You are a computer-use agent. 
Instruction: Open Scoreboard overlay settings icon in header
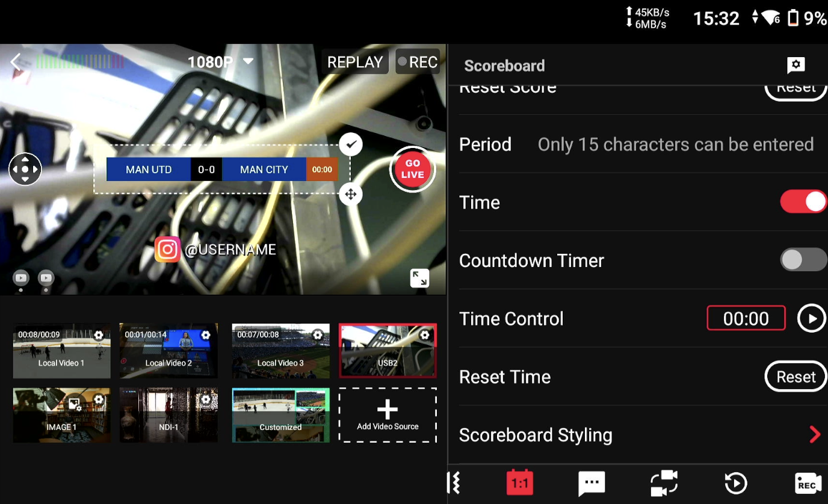click(x=796, y=65)
